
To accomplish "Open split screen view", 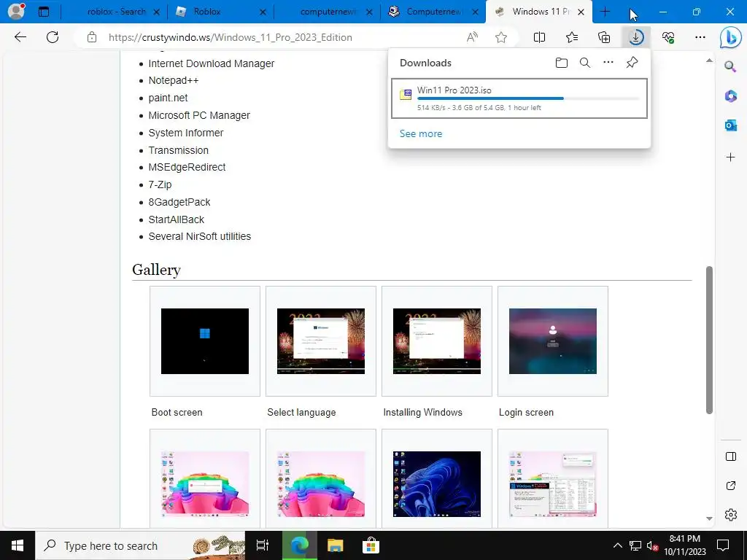I will point(539,37).
